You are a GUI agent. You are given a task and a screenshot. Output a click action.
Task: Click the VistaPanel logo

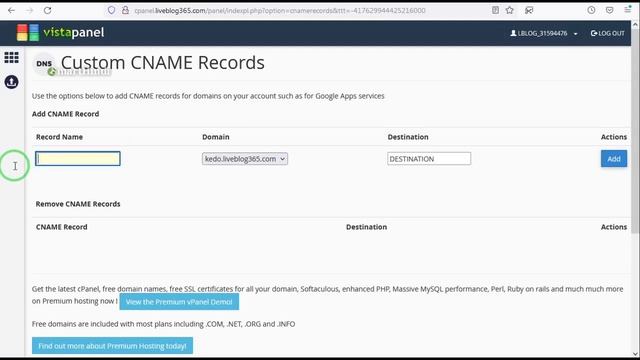(60, 33)
